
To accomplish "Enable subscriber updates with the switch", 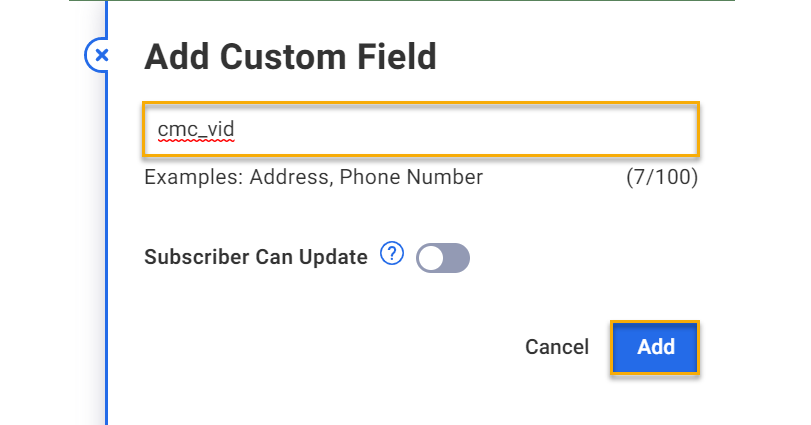I will (x=443, y=258).
